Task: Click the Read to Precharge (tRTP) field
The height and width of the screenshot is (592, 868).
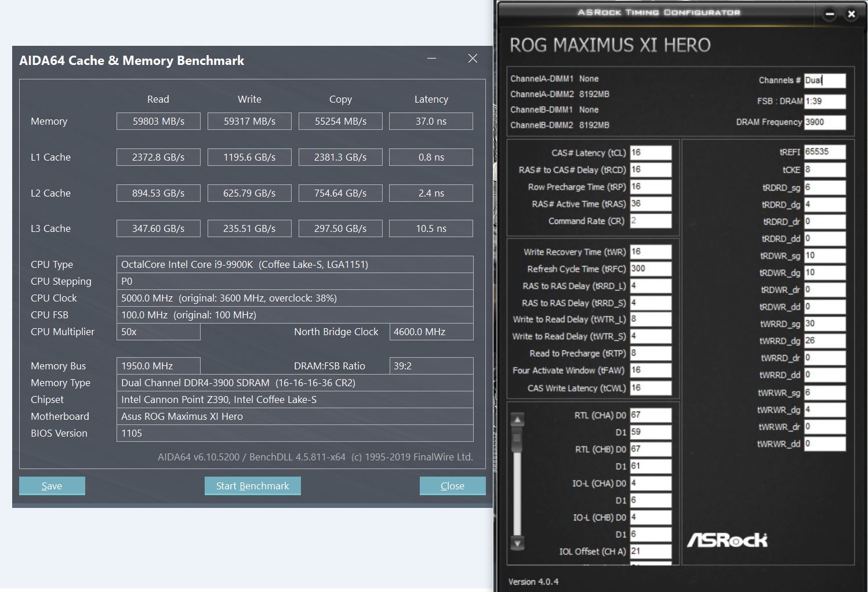Action: pyautogui.click(x=651, y=353)
